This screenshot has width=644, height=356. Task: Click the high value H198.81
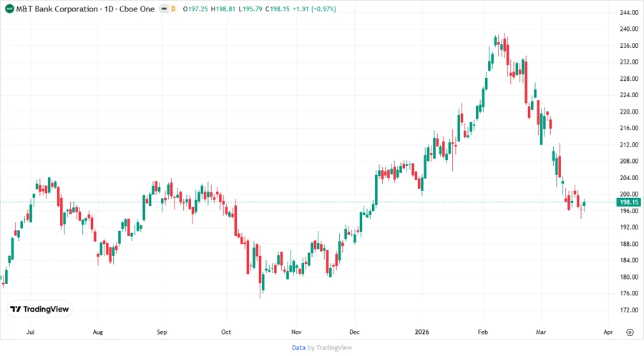pyautogui.click(x=223, y=9)
